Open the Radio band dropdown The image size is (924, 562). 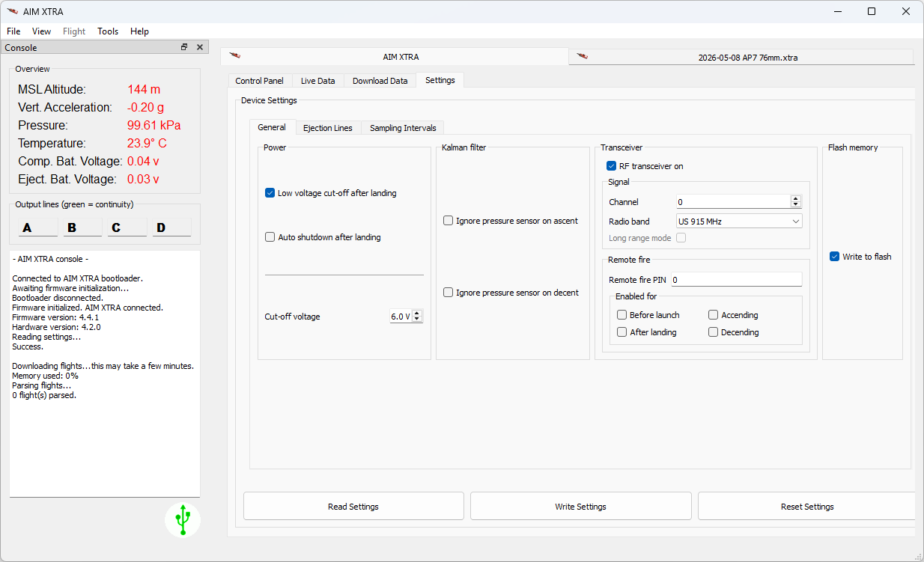739,222
